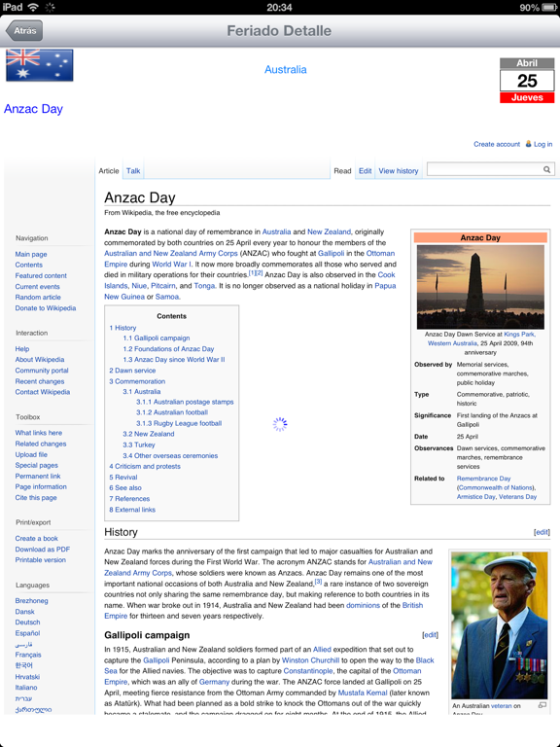
Task: Open Winston Churchill link
Action: point(310,659)
